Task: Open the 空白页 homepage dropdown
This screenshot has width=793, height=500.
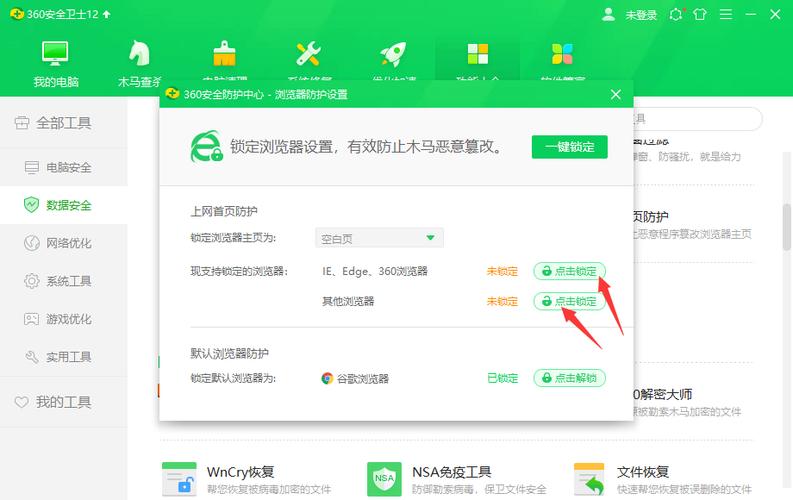Action: [379, 238]
